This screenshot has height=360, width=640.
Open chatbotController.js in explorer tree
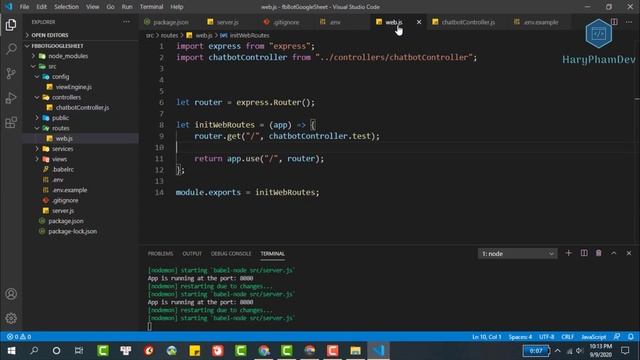point(82,107)
